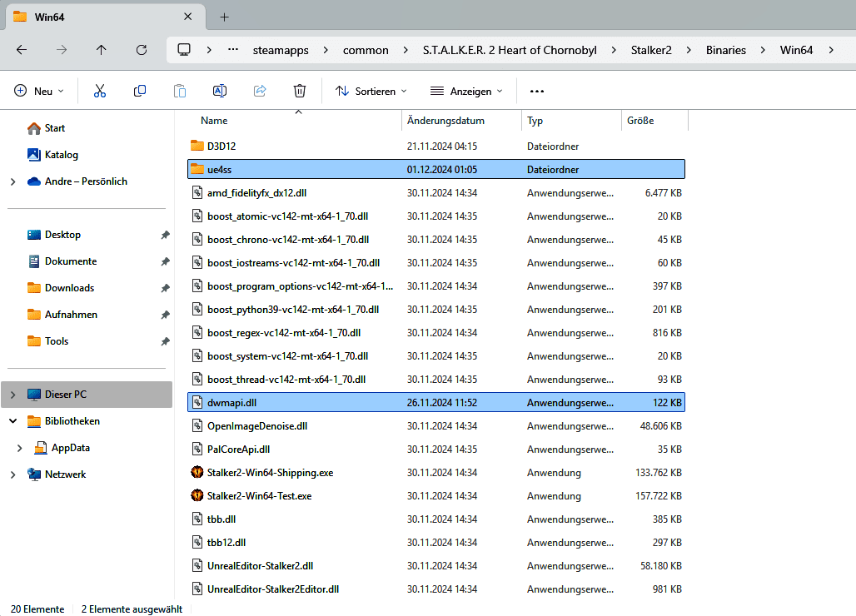The width and height of the screenshot is (856, 616).
Task: Navigate to Stalker2 in breadcrumb
Action: tap(651, 50)
